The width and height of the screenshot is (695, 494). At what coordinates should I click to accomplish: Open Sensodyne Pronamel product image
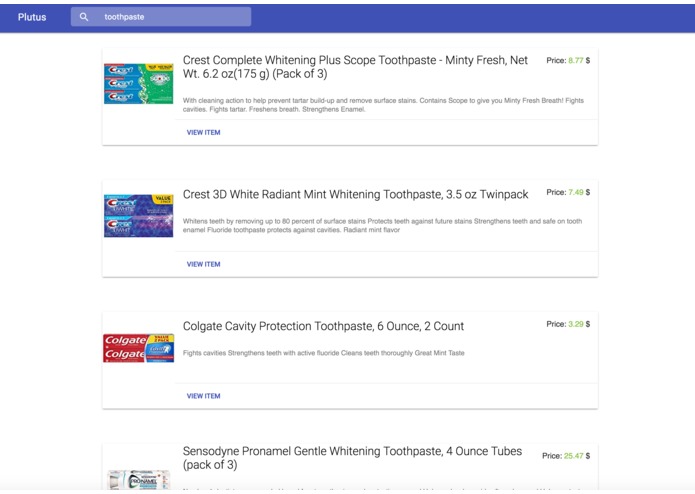click(x=138, y=480)
